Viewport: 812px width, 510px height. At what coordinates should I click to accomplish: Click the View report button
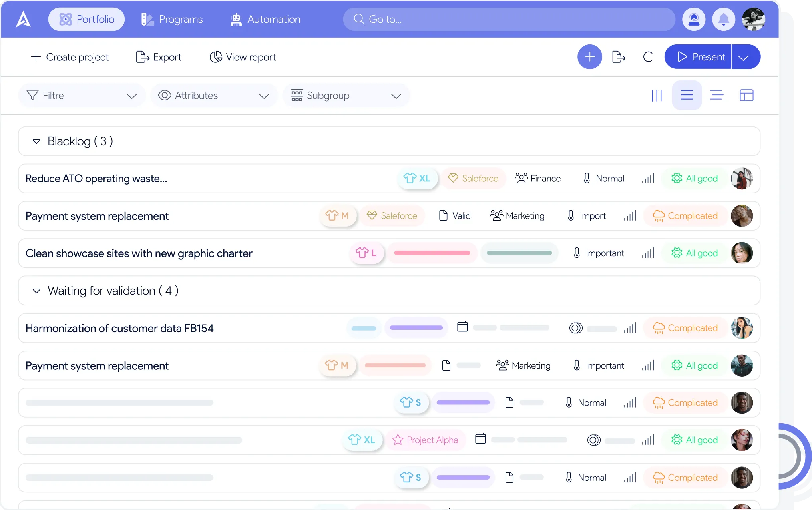[243, 57]
